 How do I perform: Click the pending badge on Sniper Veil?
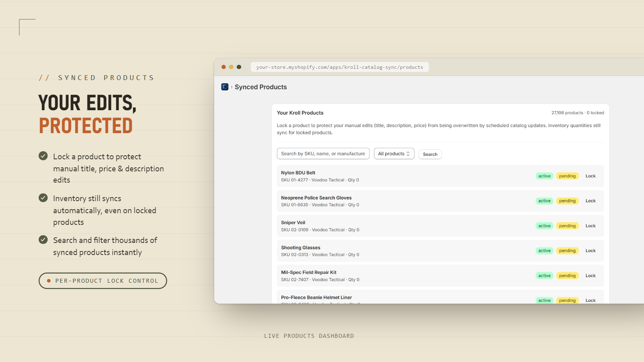click(x=568, y=226)
